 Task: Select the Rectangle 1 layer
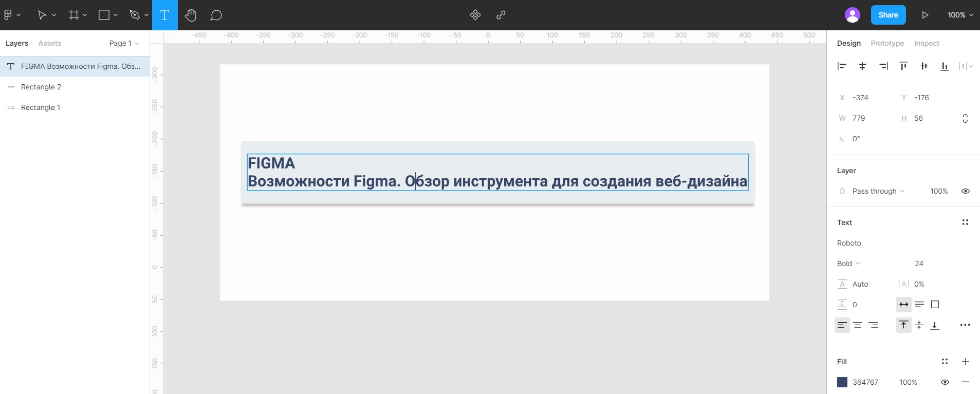pyautogui.click(x=75, y=107)
